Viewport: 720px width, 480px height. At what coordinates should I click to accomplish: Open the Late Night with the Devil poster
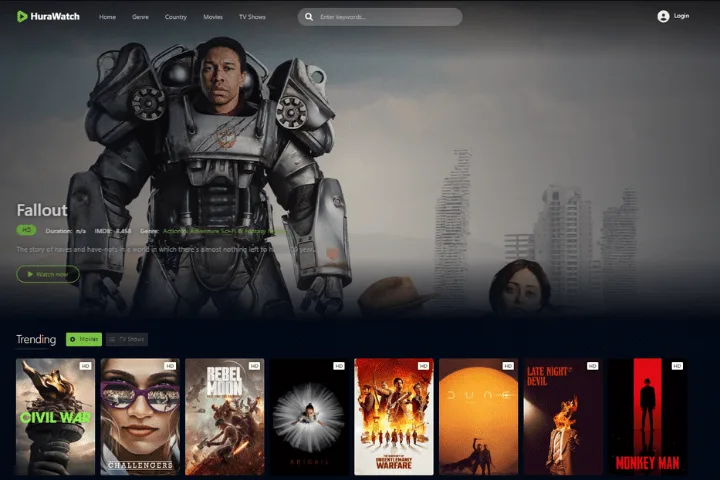click(563, 417)
